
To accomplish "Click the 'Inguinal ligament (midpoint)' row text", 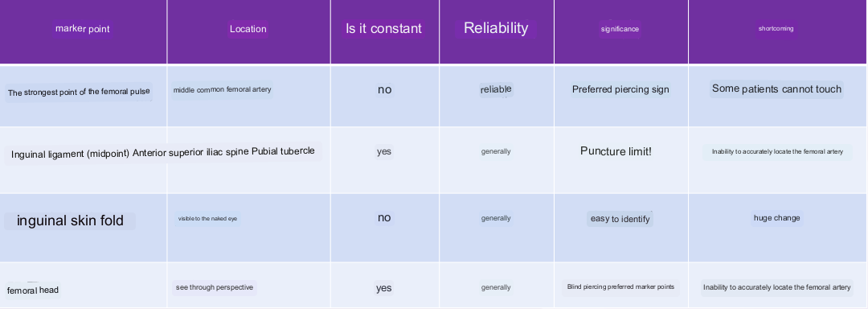I will click(70, 154).
